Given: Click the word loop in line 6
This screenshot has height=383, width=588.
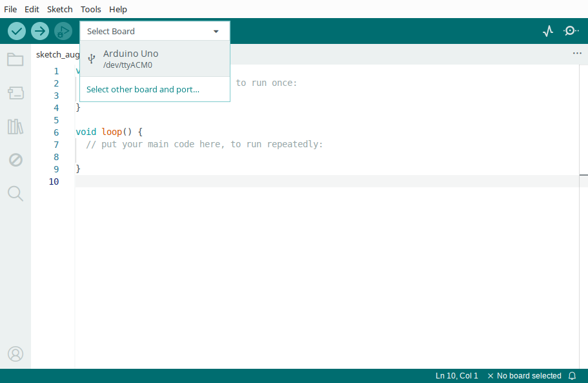Looking at the screenshot, I should (x=112, y=132).
